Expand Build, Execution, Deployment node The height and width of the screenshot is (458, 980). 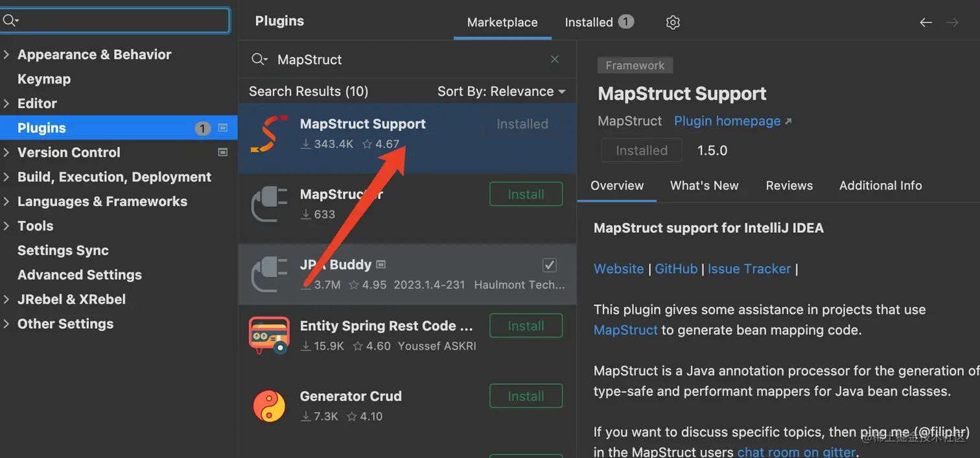6,177
